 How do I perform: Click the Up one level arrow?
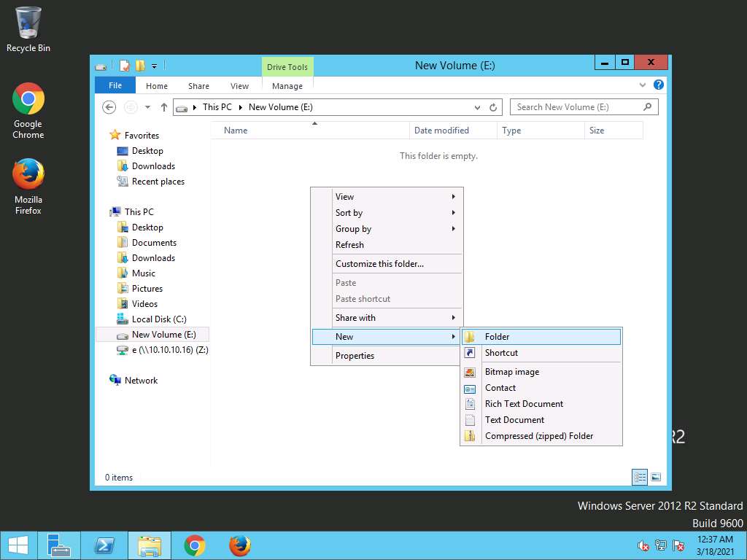[164, 108]
